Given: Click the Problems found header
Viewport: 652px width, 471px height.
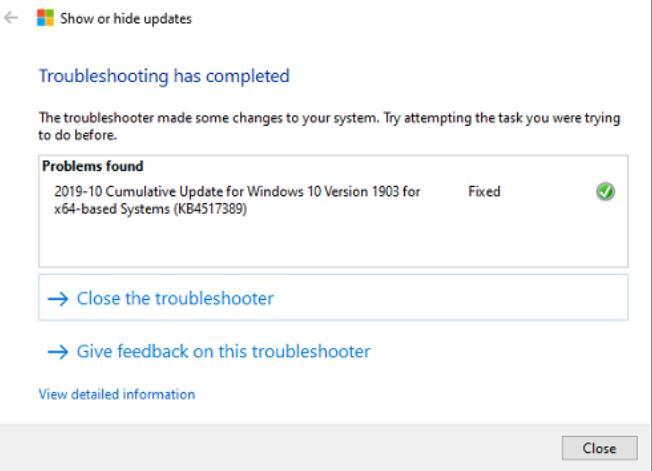Looking at the screenshot, I should [92, 166].
